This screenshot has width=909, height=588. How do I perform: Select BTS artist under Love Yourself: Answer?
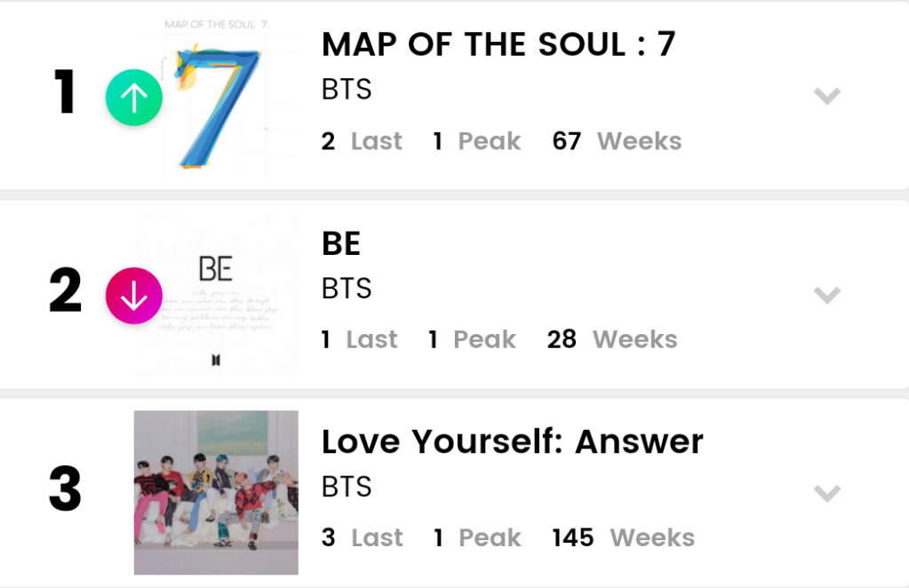(x=347, y=487)
